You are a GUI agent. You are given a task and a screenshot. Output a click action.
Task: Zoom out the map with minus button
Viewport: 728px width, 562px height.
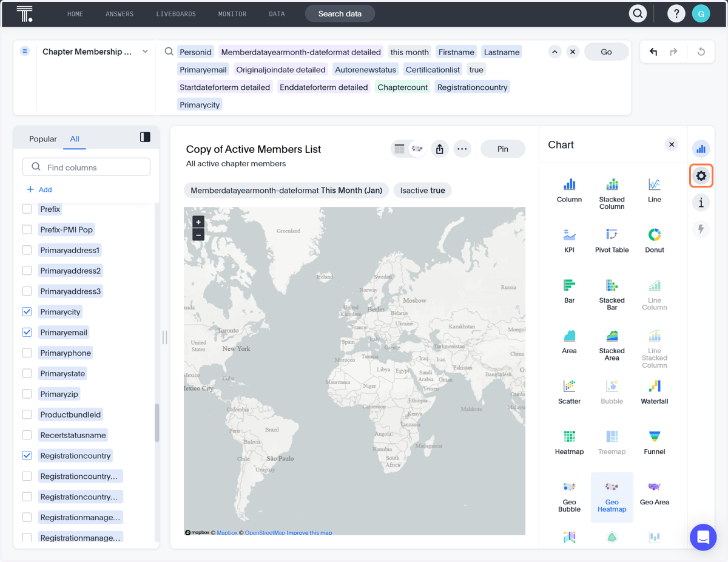(x=198, y=234)
